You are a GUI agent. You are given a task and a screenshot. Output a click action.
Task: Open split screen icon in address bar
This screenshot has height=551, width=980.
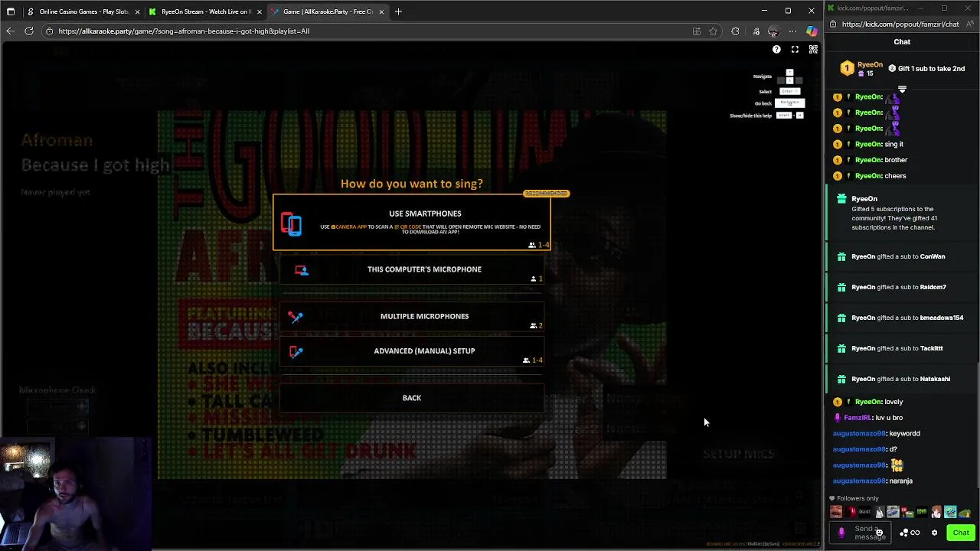coord(696,31)
